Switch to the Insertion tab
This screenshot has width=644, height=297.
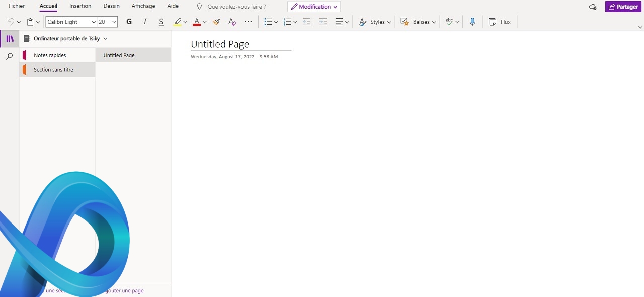(80, 6)
